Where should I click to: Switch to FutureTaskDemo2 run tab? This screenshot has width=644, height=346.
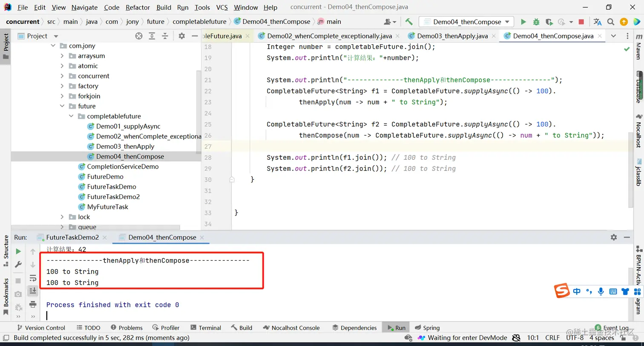pyautogui.click(x=72, y=237)
